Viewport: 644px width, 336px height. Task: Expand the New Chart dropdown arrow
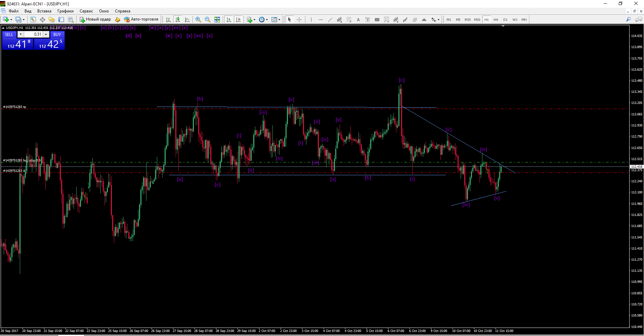coord(11,20)
